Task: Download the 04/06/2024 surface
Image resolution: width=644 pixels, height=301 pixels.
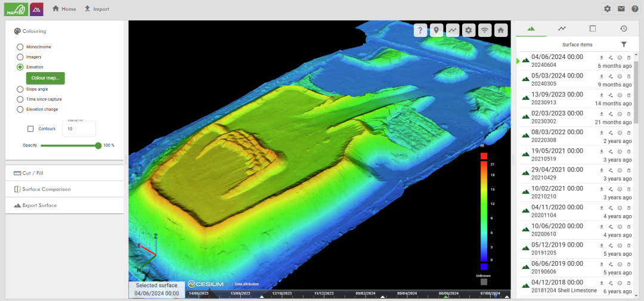Action: pos(602,58)
